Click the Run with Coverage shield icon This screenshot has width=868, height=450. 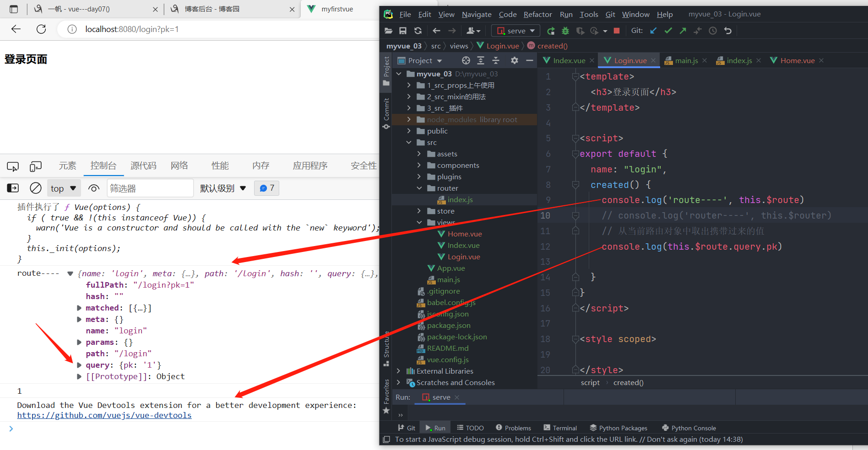click(x=580, y=31)
